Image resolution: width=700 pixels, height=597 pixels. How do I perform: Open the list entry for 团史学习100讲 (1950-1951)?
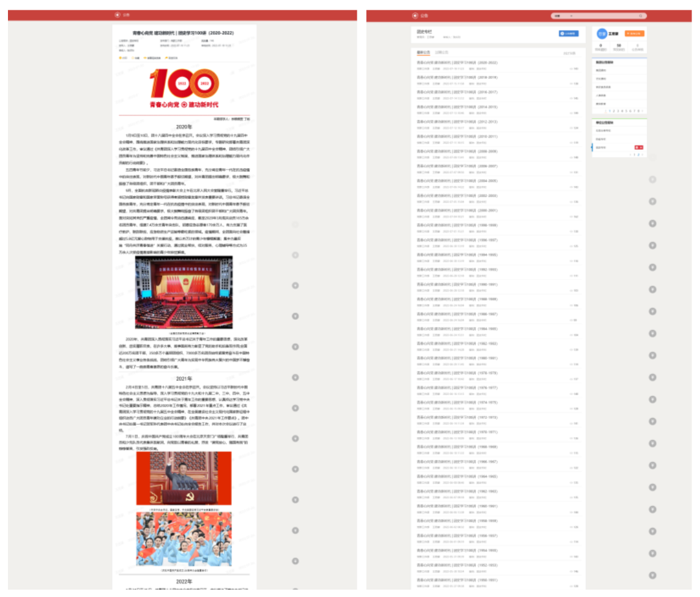point(457,580)
